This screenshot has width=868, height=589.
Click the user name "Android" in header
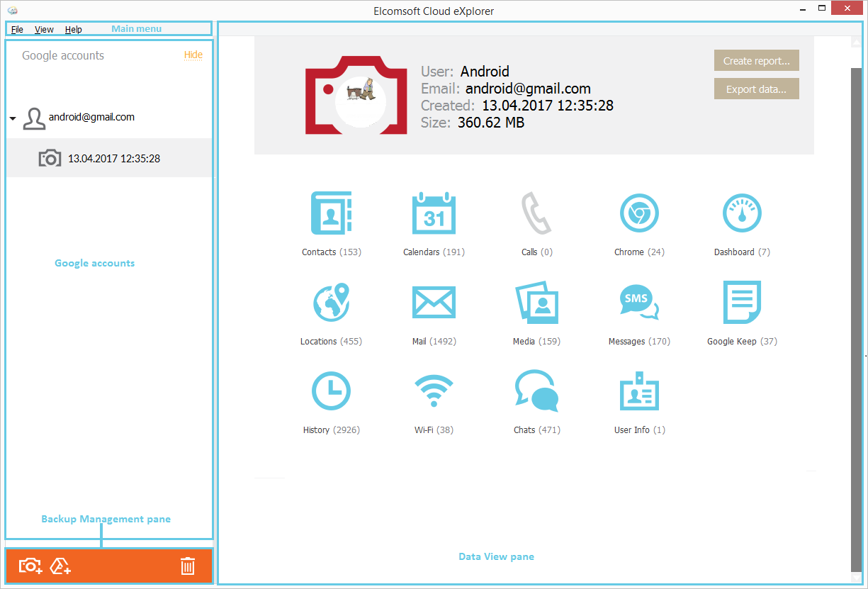[485, 72]
